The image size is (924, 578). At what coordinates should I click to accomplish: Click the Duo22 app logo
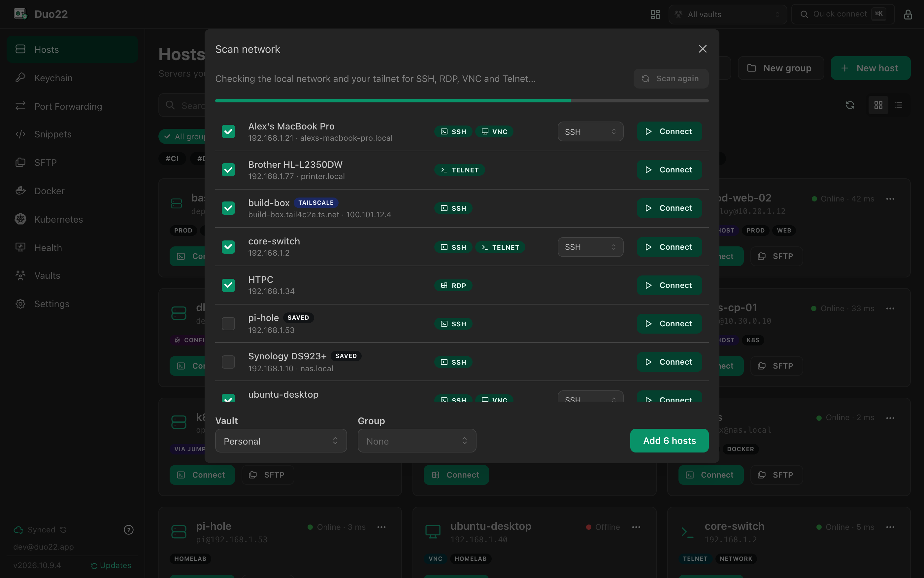point(20,14)
